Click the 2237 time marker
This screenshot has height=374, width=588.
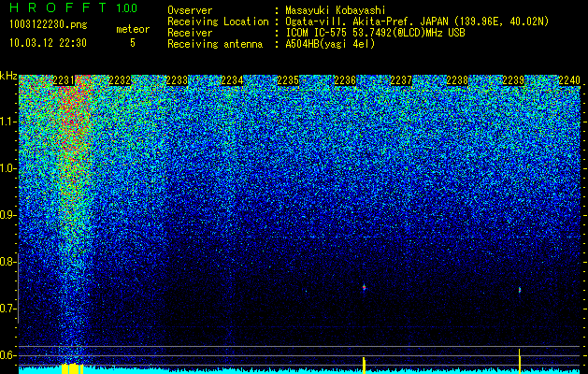point(401,80)
